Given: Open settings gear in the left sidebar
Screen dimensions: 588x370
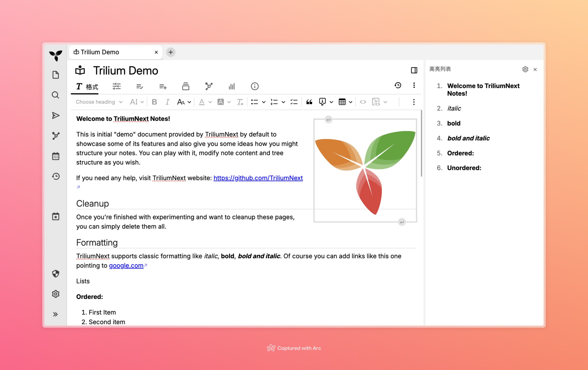Looking at the screenshot, I should click(x=56, y=294).
